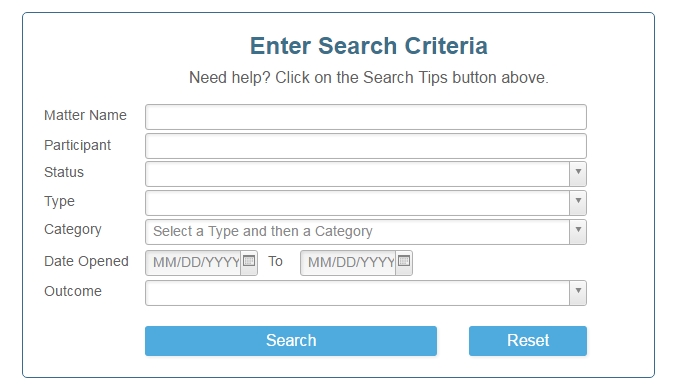Click the end date field after To
Screen dimensions: 683x385
348,263
